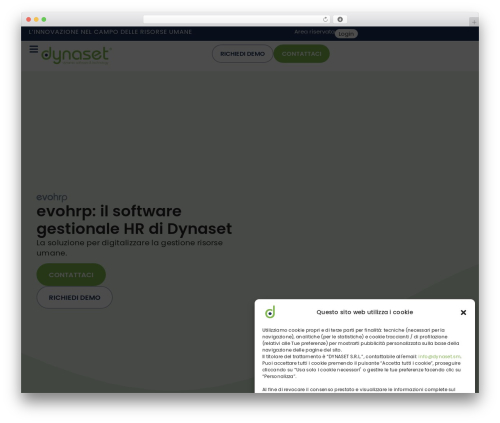The width and height of the screenshot is (500, 423).
Task: Click the red window close dot
Action: [x=29, y=19]
